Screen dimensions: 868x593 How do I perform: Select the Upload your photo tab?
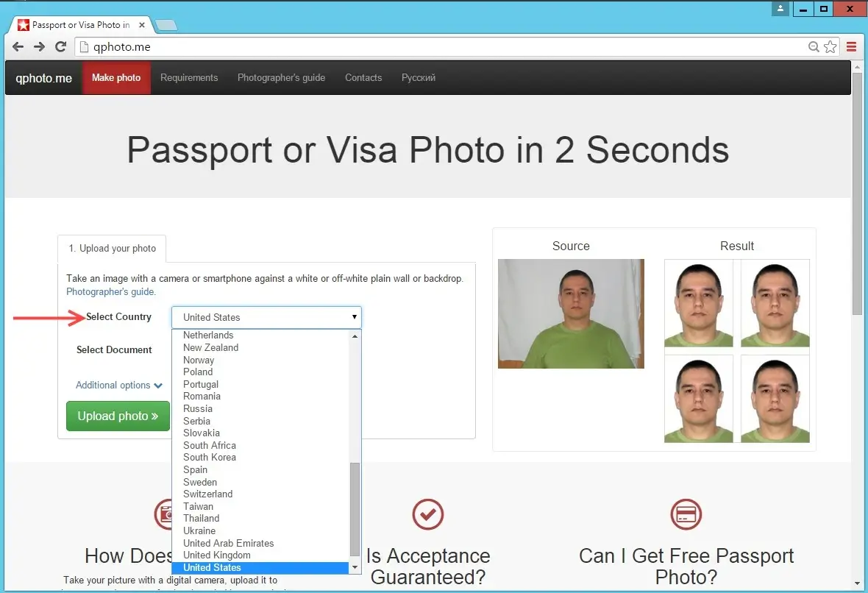point(113,249)
